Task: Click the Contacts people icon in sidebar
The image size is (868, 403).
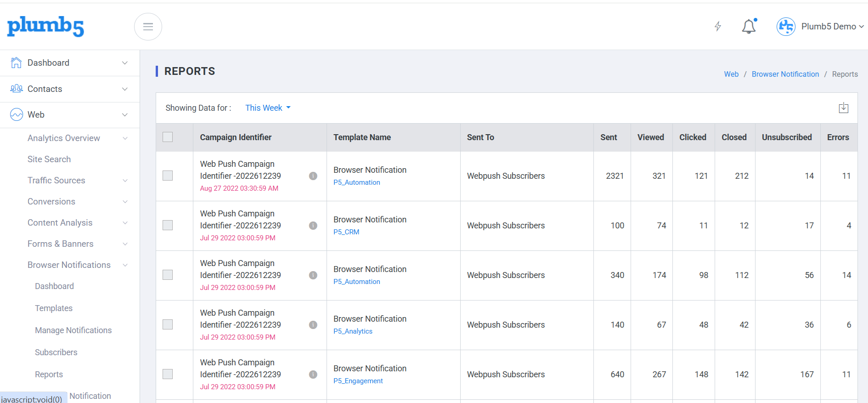Action: 17,89
